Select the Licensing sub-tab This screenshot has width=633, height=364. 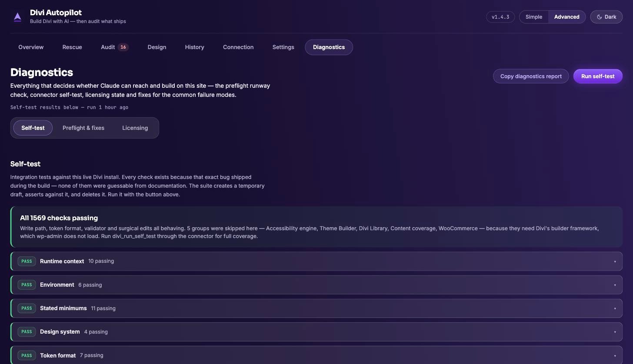click(x=135, y=128)
